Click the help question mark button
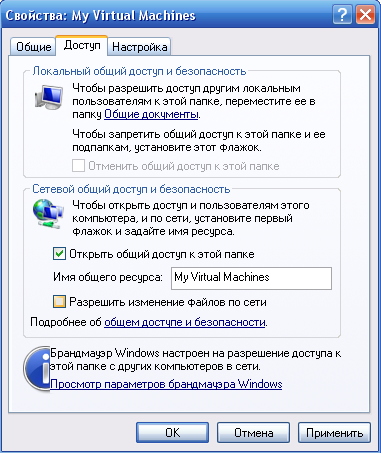Viewport: 381px width, 453px height. coord(342,15)
